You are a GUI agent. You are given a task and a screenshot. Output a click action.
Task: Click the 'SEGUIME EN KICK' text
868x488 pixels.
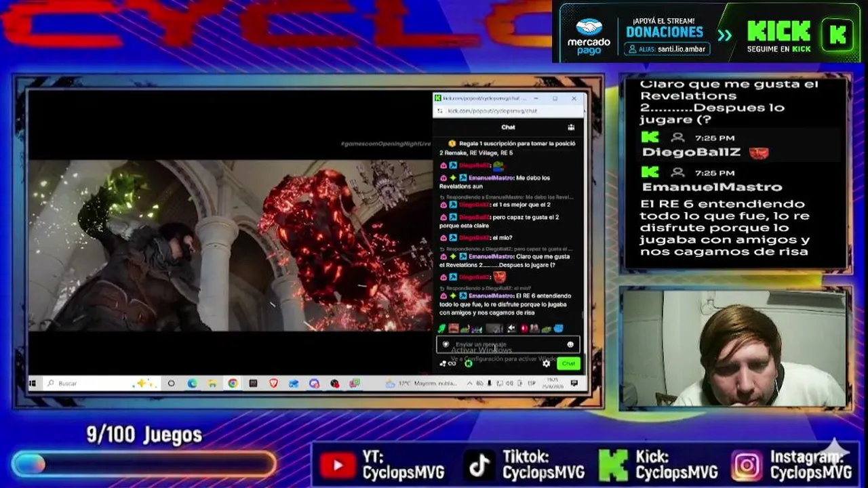[779, 49]
